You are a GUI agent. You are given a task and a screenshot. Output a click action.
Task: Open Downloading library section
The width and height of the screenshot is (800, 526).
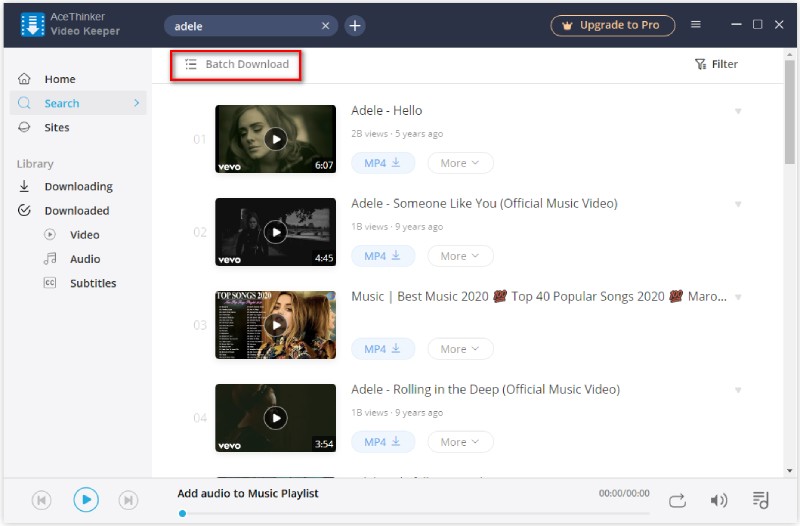point(78,186)
